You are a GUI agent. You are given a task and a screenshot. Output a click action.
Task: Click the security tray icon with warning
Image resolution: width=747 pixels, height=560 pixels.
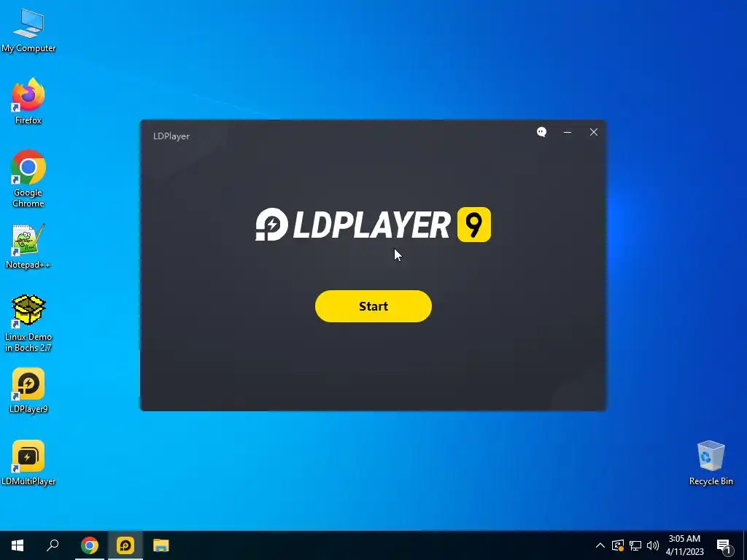tap(618, 545)
